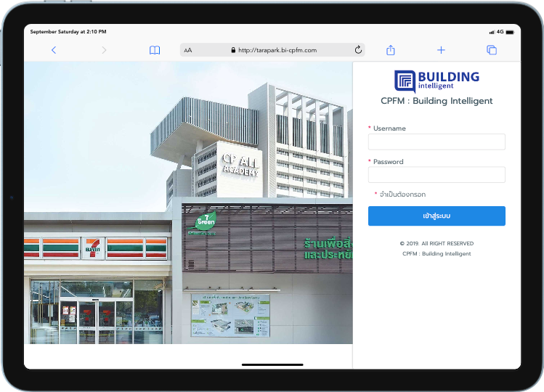Viewport: 544px width, 392px height.
Task: Add a new tab with plus icon
Action: 441,50
